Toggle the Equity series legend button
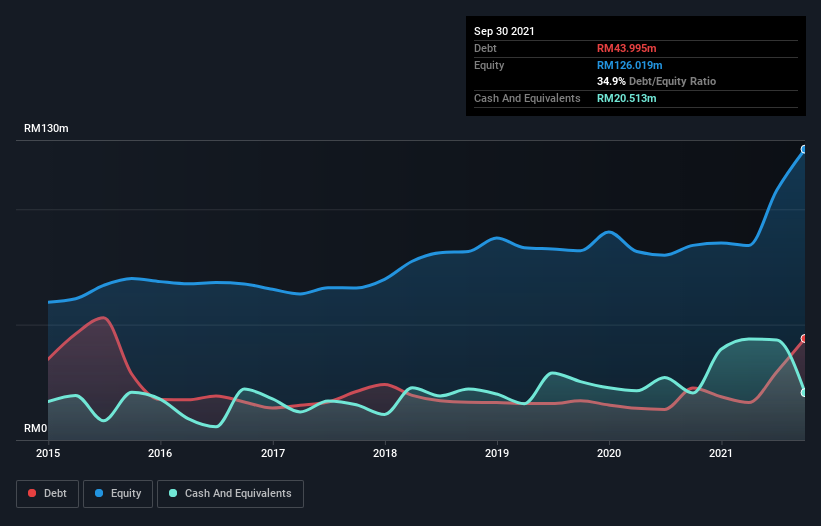Viewport: 821px width, 526px height. coord(118,494)
